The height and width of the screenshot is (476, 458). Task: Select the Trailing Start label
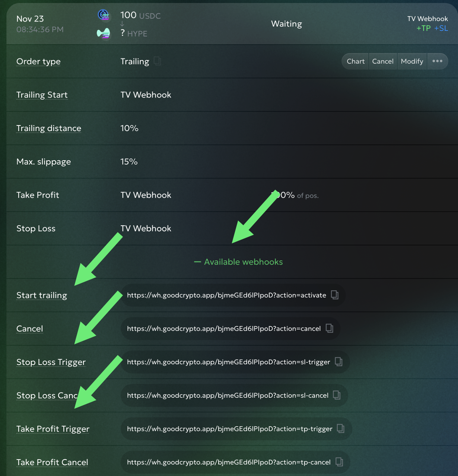[x=42, y=95]
